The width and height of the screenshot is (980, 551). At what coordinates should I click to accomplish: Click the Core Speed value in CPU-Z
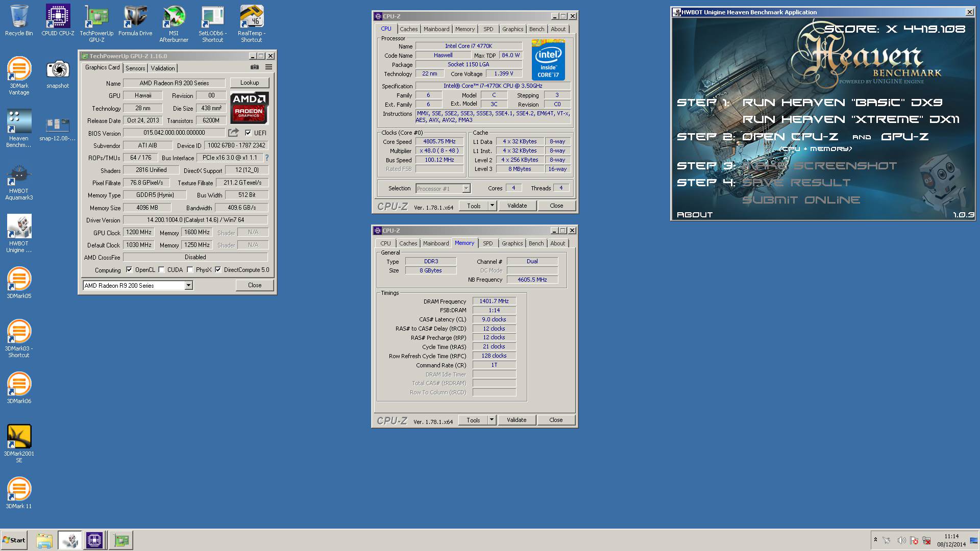point(439,141)
